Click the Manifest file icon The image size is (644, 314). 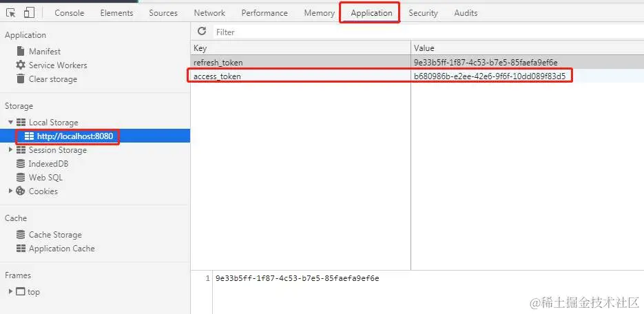21,52
